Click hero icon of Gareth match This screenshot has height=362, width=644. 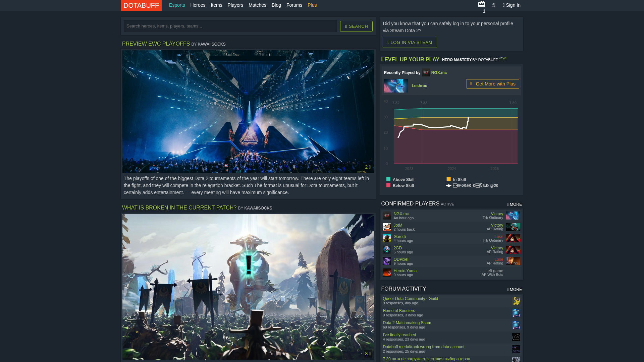(513, 238)
